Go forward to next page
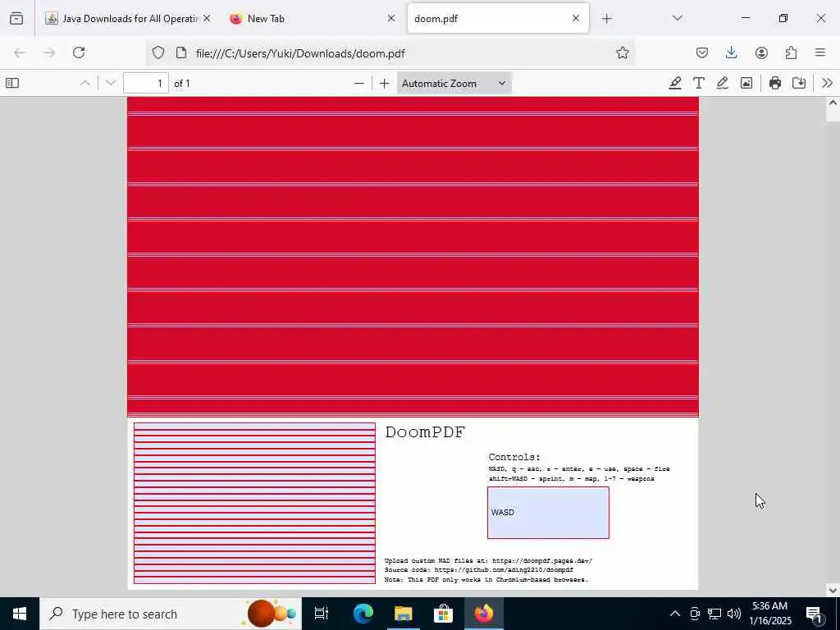This screenshot has height=630, width=840. pyautogui.click(x=49, y=53)
